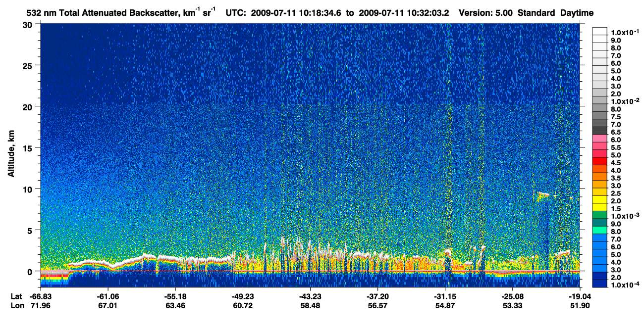This screenshot has width=644, height=330.
Task: Click the "Lon" row label
Action: click(17, 305)
